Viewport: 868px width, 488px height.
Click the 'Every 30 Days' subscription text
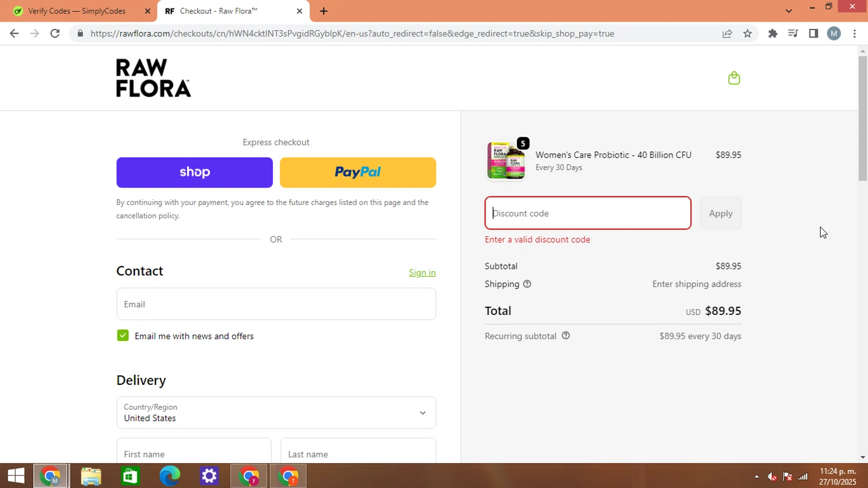559,167
